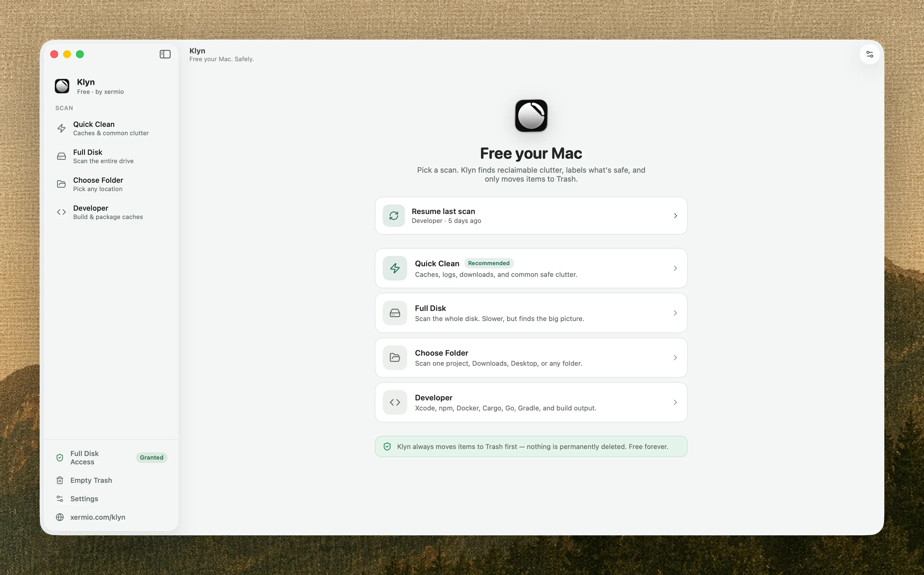924x575 pixels.
Task: Click the folder icon on Choose Folder card
Action: click(x=395, y=357)
